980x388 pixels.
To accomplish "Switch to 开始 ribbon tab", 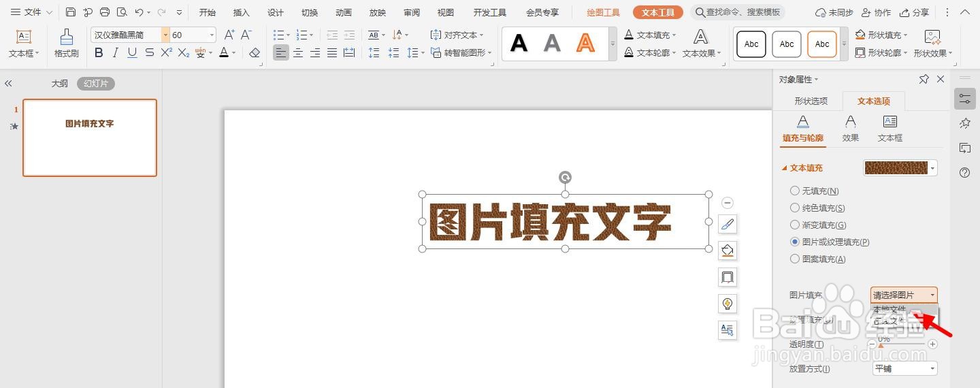I will (208, 12).
